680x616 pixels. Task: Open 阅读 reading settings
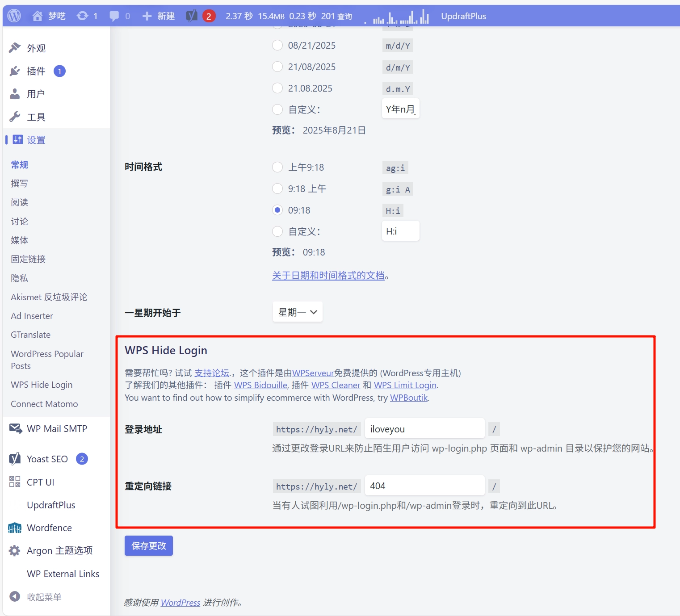tap(20, 202)
